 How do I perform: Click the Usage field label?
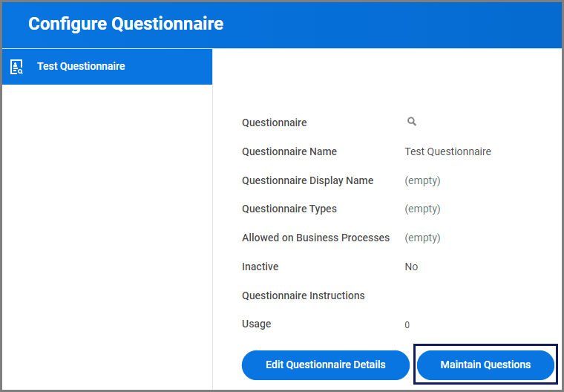point(257,324)
